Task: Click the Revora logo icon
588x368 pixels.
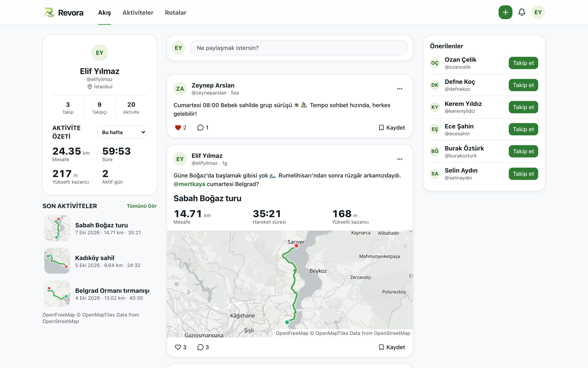Action: [49, 12]
